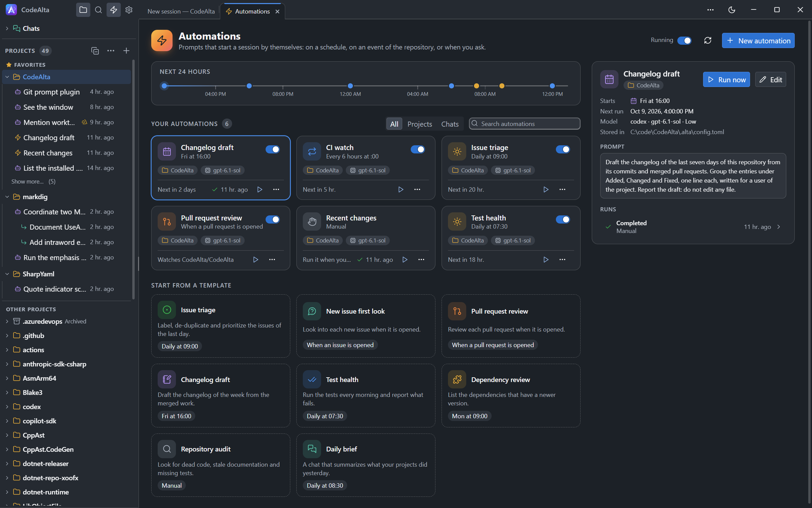
Task: Click the first orange timeline marker near 08:00 AM
Action: pyautogui.click(x=476, y=86)
